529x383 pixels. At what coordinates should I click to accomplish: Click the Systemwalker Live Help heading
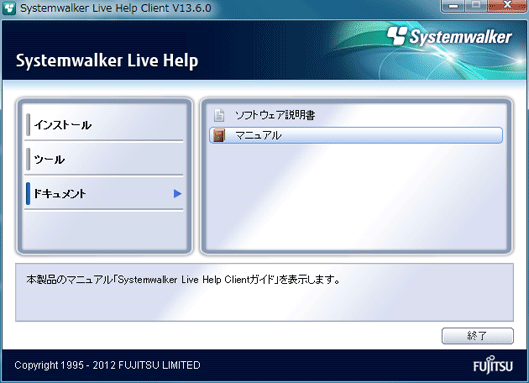point(107,61)
